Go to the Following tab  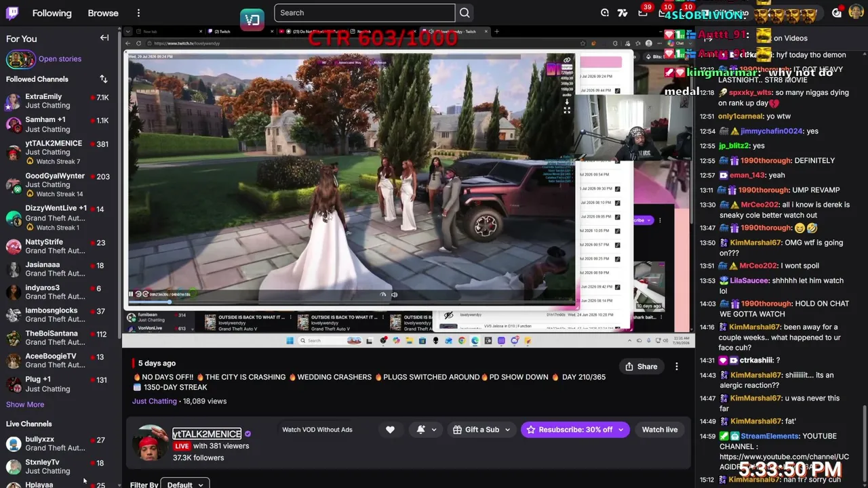(52, 13)
